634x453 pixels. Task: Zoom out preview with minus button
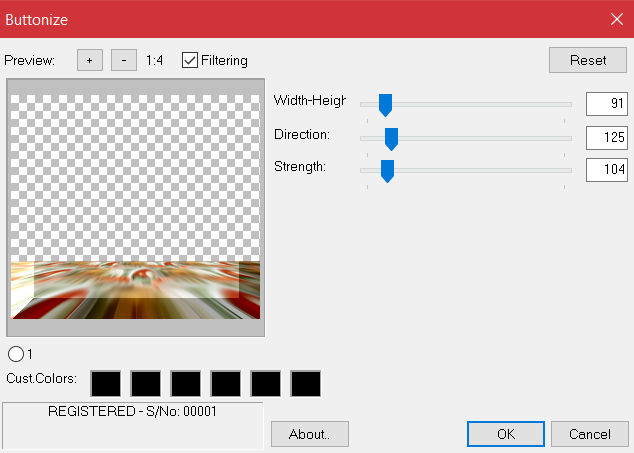124,60
